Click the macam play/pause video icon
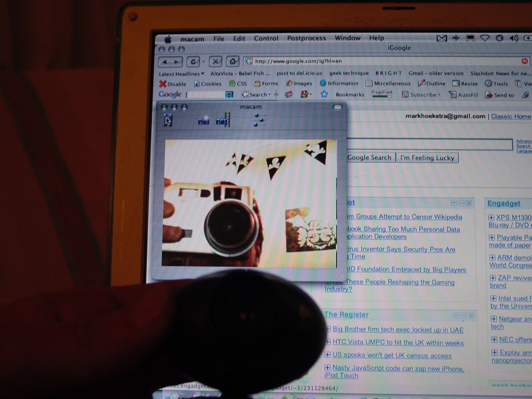This screenshot has width=532, height=399. click(x=168, y=120)
